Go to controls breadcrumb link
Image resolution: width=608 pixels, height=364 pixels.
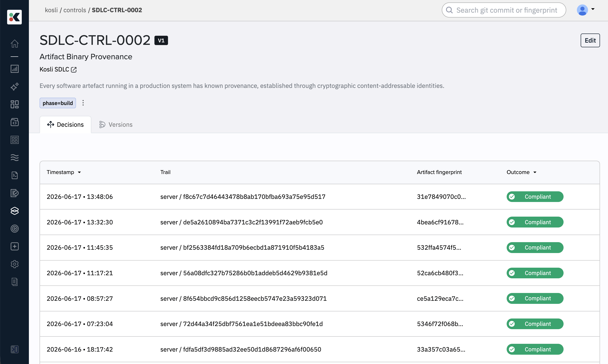point(75,10)
